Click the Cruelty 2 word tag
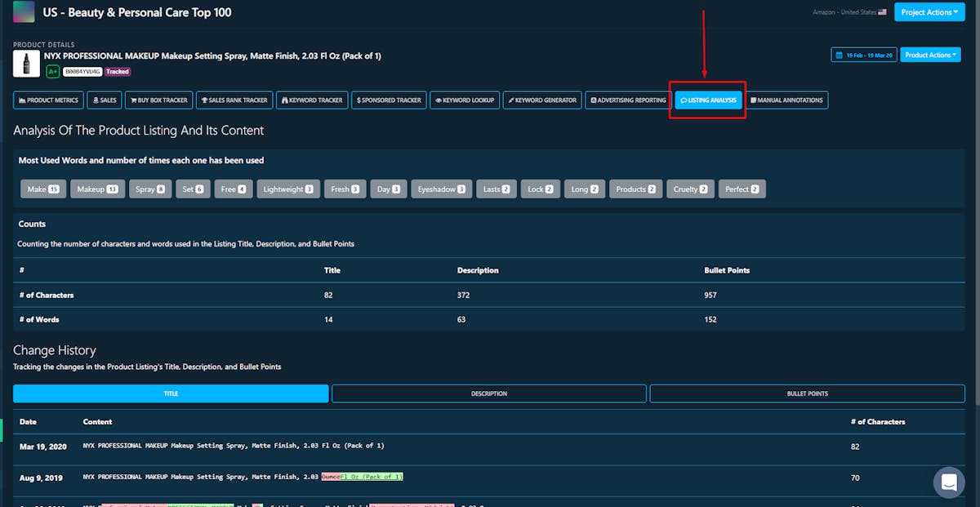Viewport: 980px width, 507px height. 690,189
